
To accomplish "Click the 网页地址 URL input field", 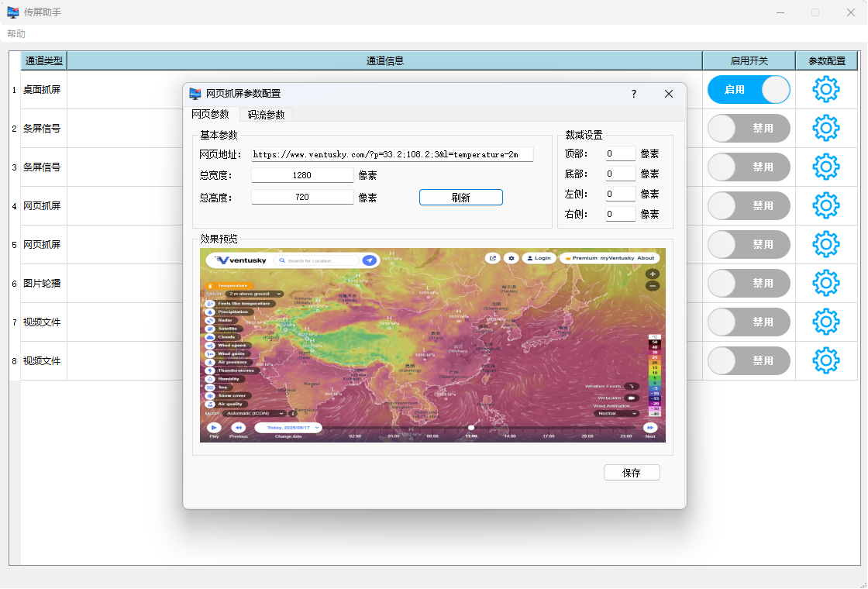I will point(392,155).
